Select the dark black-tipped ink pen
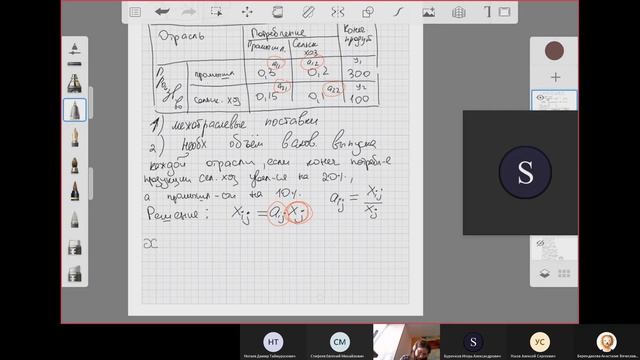 (x=75, y=191)
